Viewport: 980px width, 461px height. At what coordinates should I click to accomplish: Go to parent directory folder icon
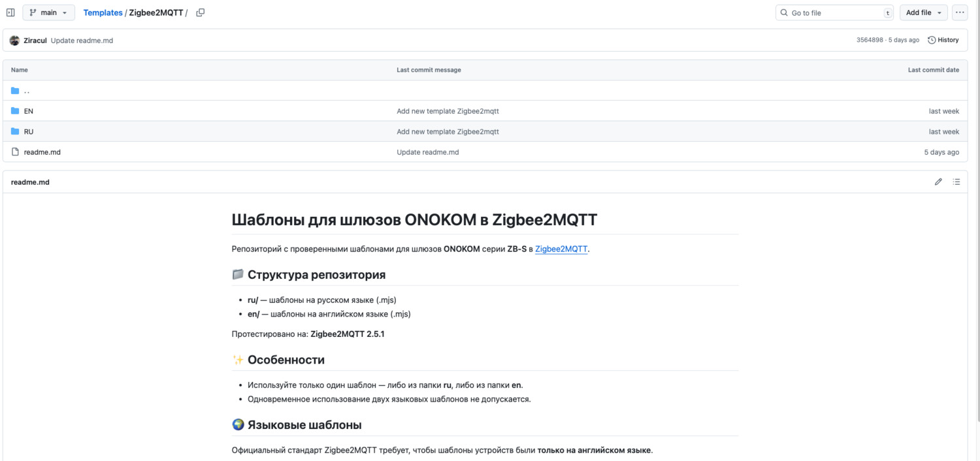pos(15,91)
